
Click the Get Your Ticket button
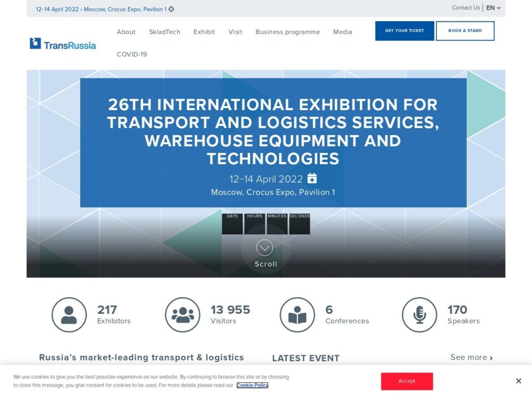pos(404,31)
